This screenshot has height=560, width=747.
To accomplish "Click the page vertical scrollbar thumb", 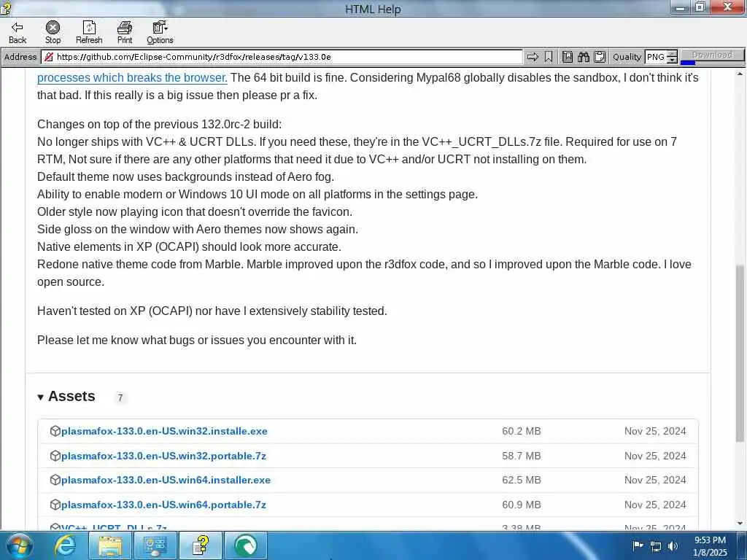I will (x=740, y=352).
